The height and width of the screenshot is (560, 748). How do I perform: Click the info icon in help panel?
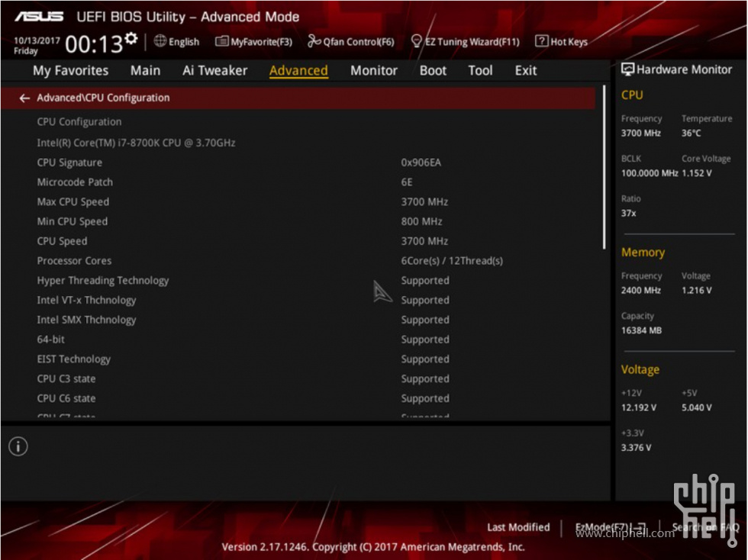tap(18, 446)
